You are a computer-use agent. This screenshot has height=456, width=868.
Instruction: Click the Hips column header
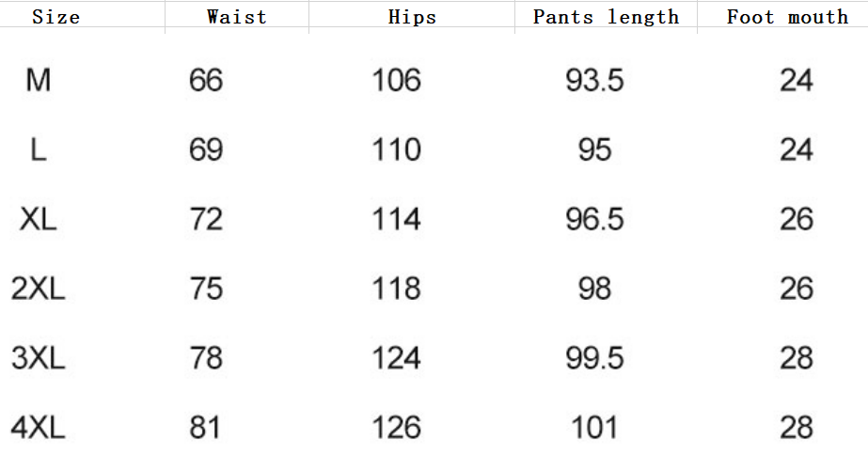[x=412, y=17]
